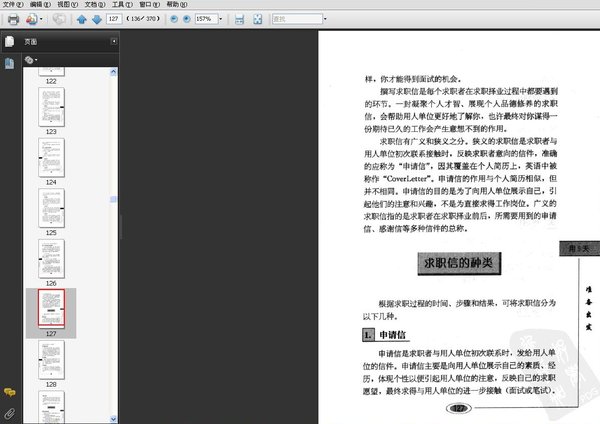Click the Pages panel icon in the sidebar
Screen dimensions: 600x424
(10, 41)
